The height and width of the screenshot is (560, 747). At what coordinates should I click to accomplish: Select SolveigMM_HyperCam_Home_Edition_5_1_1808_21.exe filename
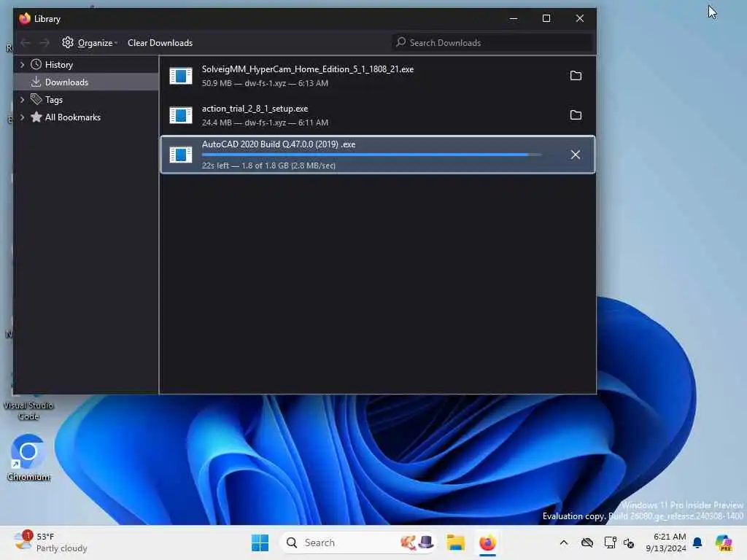coord(308,69)
